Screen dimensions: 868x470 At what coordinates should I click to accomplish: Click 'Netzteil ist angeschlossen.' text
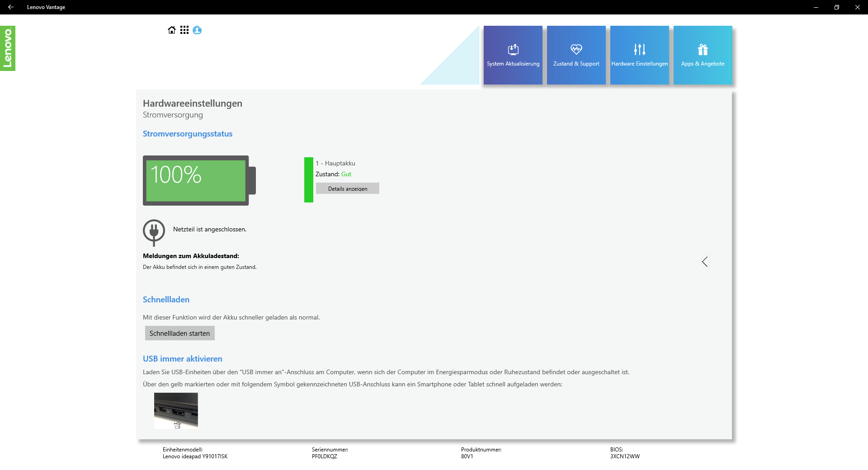[210, 230]
